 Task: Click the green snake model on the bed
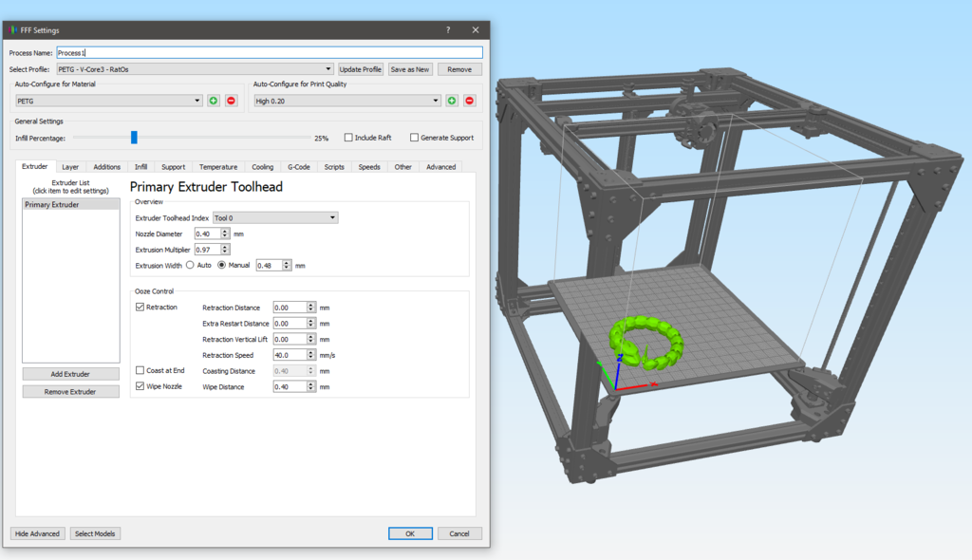(647, 341)
